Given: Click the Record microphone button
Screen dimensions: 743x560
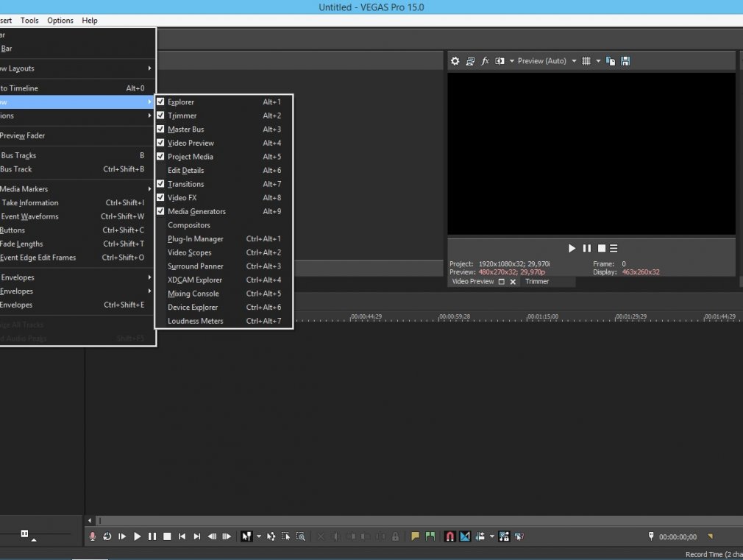Looking at the screenshot, I should [93, 536].
